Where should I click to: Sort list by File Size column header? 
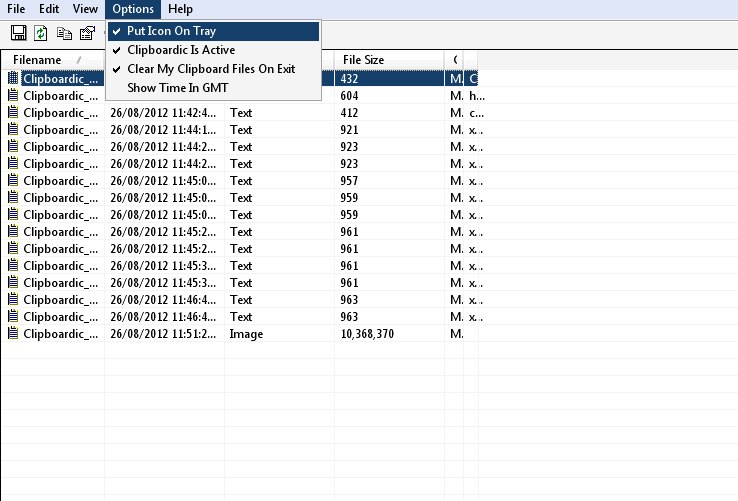pos(364,60)
